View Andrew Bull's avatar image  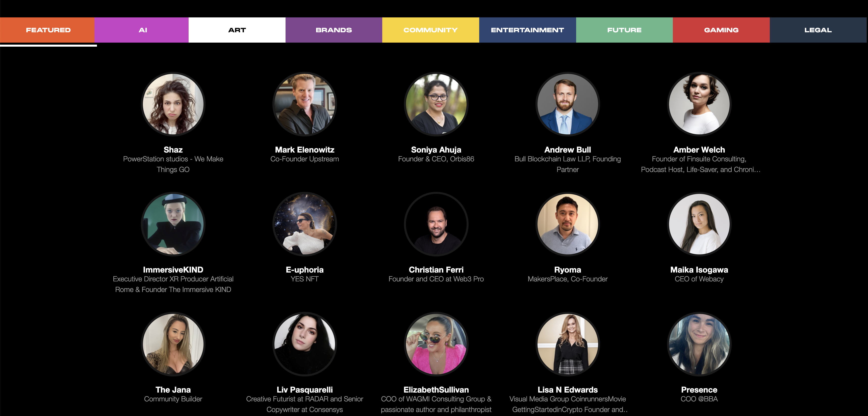tap(568, 104)
